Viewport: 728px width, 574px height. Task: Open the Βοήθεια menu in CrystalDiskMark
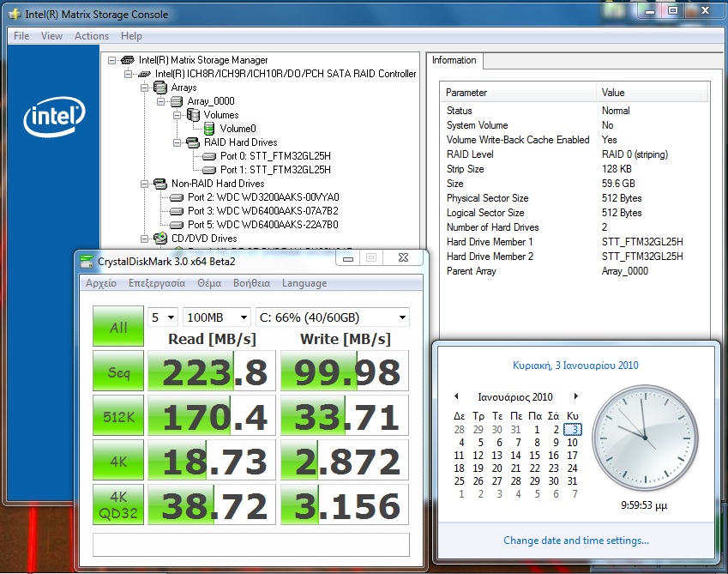pyautogui.click(x=251, y=283)
